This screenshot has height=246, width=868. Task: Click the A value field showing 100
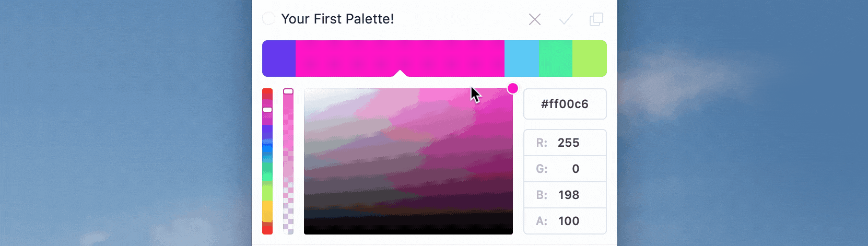click(x=565, y=221)
